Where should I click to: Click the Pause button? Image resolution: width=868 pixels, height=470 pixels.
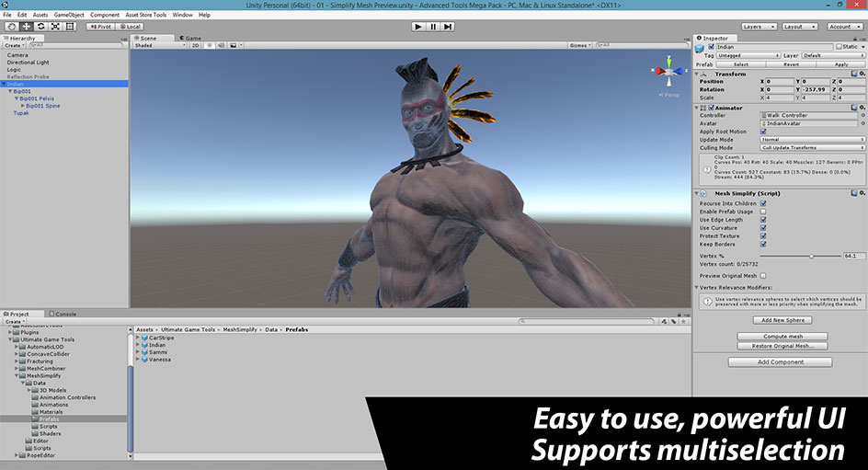(x=433, y=27)
